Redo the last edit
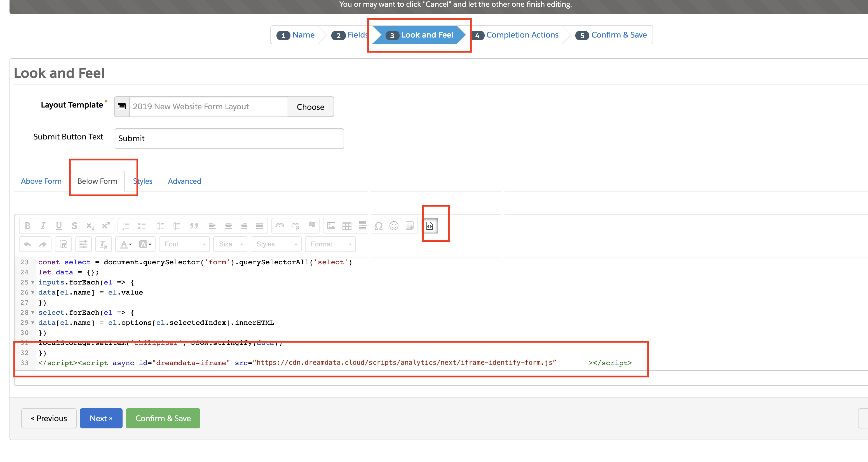The height and width of the screenshot is (462, 868). (43, 244)
